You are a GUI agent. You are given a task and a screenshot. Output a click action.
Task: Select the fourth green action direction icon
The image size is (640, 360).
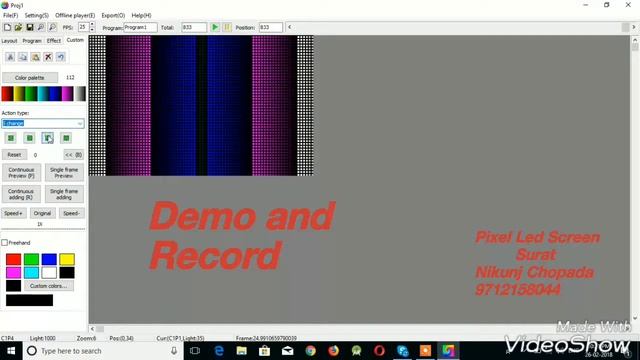point(66,138)
